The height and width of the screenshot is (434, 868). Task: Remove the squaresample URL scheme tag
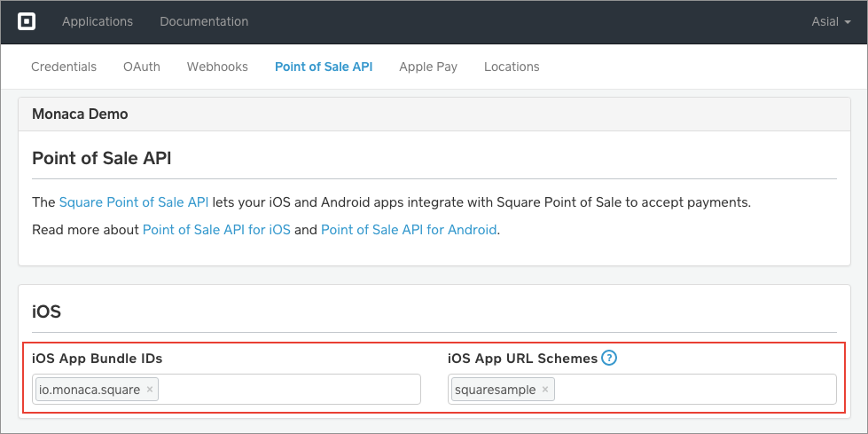point(545,390)
